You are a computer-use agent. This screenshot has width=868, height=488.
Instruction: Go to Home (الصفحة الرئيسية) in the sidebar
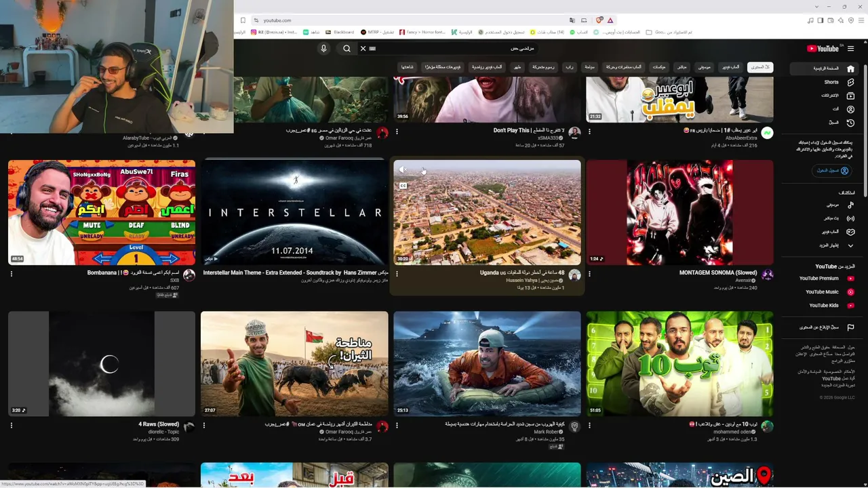point(825,68)
